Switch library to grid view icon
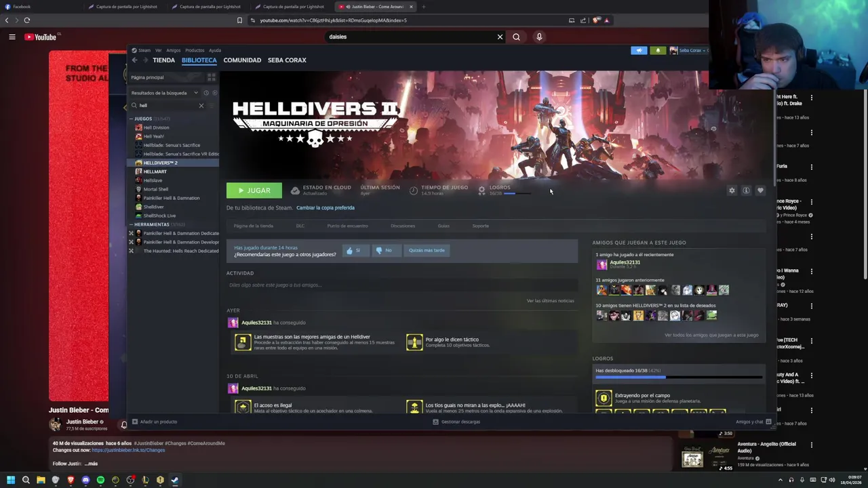Screen dimensions: 868x488 pyautogui.click(x=211, y=77)
